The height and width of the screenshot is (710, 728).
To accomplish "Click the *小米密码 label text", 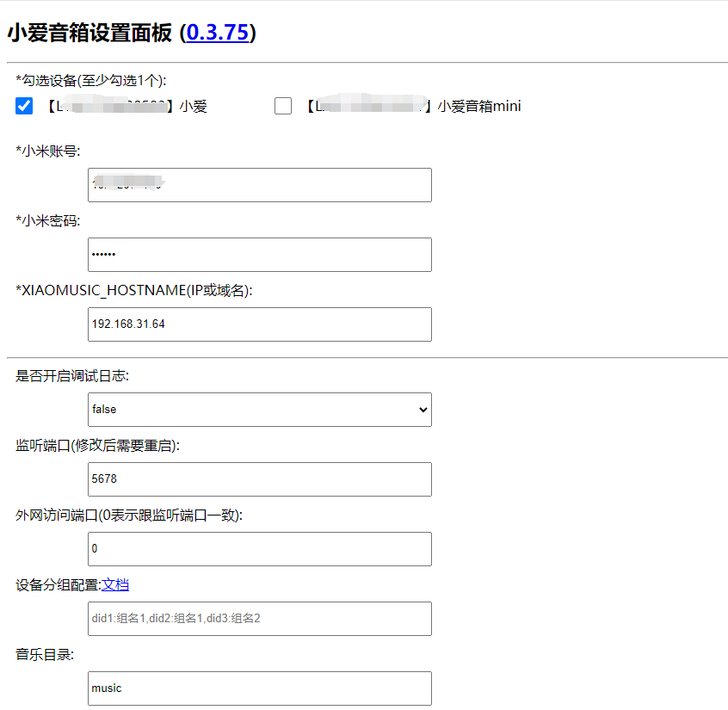I will tap(47, 220).
